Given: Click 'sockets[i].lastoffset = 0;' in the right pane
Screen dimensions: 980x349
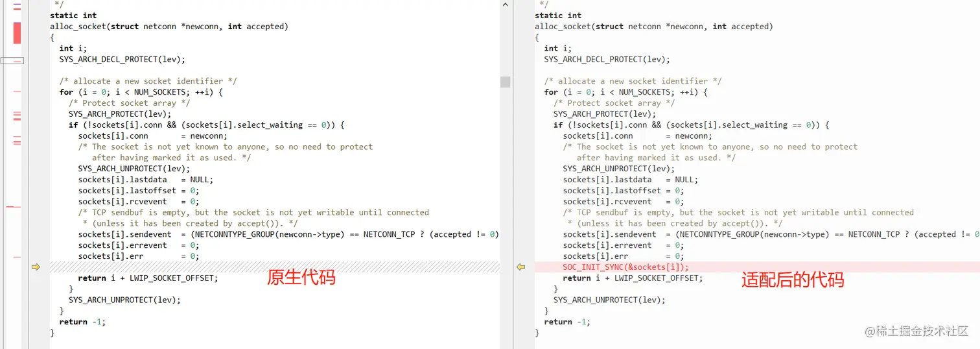Looking at the screenshot, I should point(623,191).
